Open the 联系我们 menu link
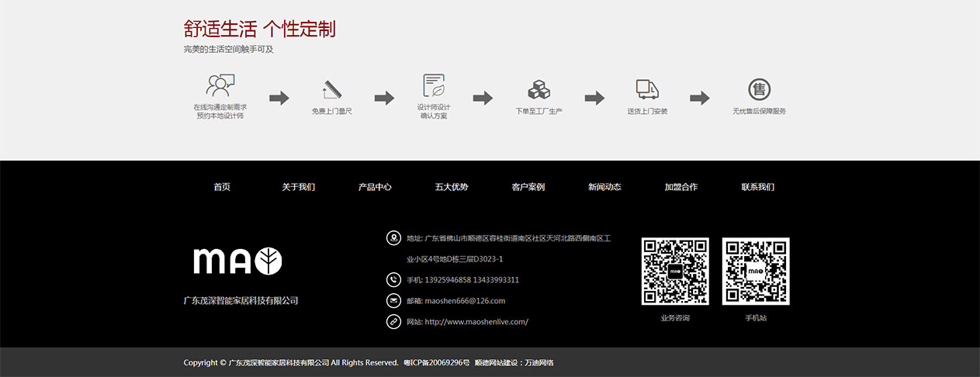980x377 pixels. [x=757, y=187]
